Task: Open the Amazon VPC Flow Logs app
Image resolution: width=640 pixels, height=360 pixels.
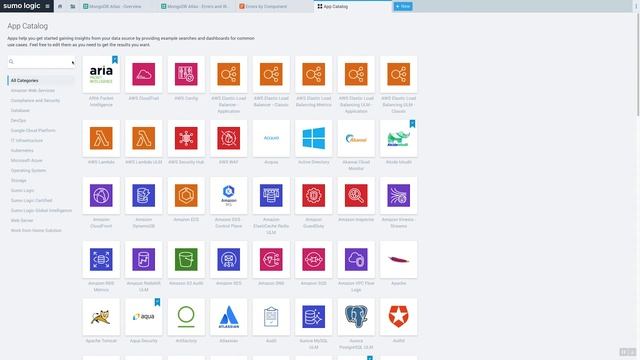Action: pyautogui.click(x=356, y=260)
